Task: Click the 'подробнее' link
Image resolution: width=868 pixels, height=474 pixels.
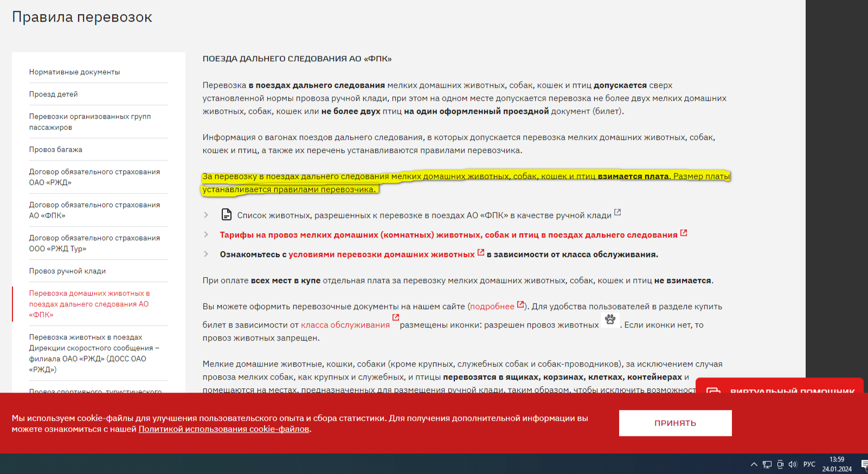Action: 492,306
